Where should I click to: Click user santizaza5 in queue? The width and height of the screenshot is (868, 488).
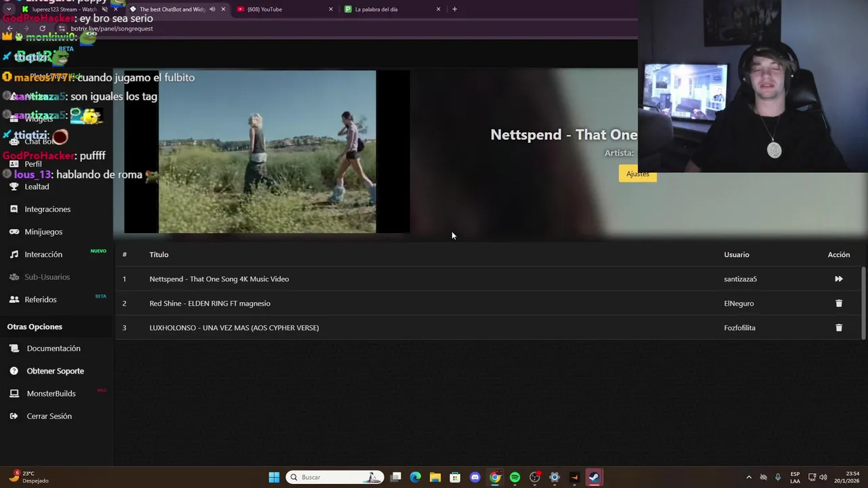[x=740, y=279]
